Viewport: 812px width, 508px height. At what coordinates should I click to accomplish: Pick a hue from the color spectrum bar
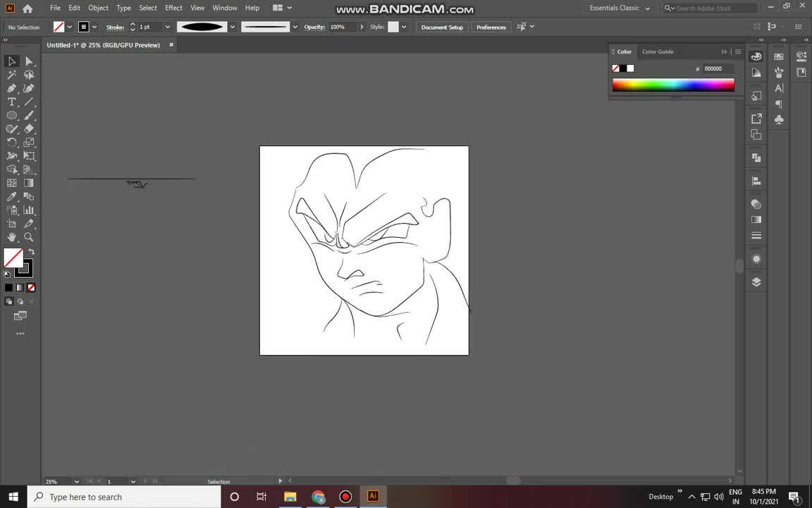673,85
